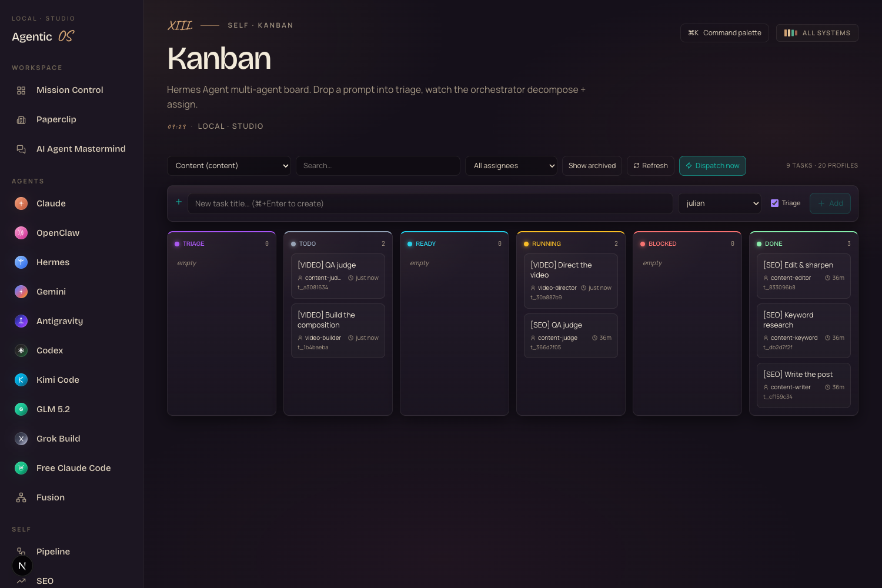Click the Triage column purple dot
882x588 pixels.
pos(177,244)
